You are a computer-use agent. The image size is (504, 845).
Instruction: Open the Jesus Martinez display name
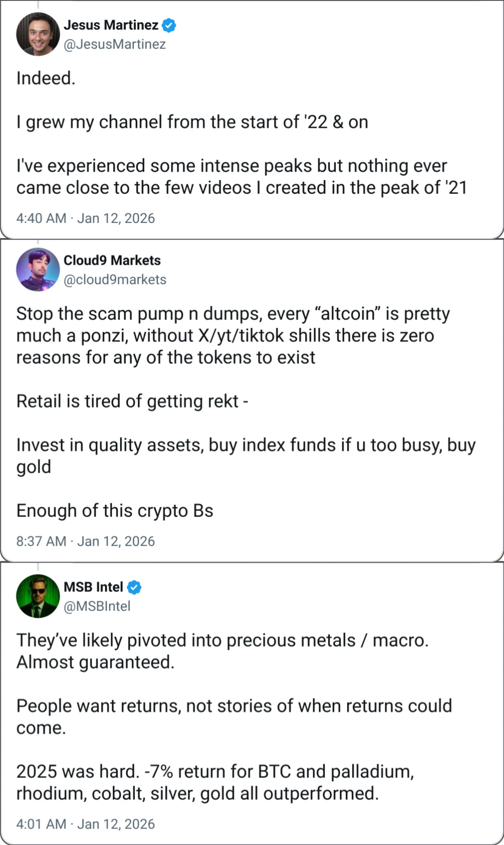click(111, 25)
